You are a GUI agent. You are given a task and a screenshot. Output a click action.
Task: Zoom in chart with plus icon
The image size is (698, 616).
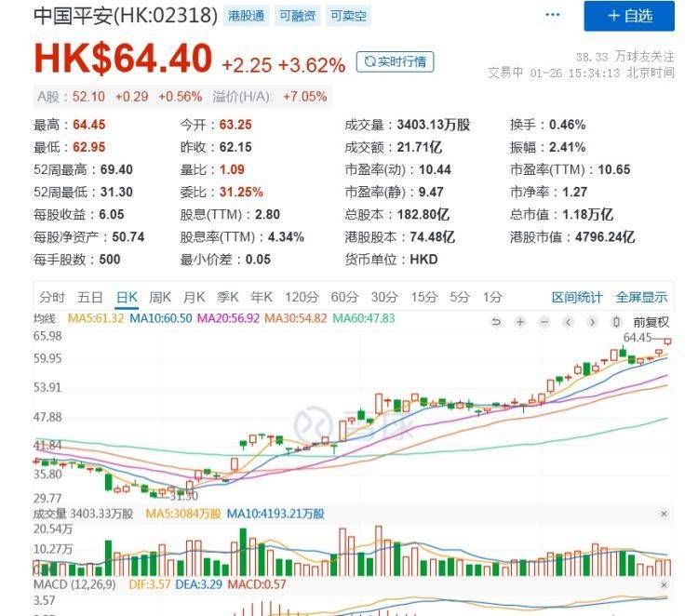click(x=520, y=322)
